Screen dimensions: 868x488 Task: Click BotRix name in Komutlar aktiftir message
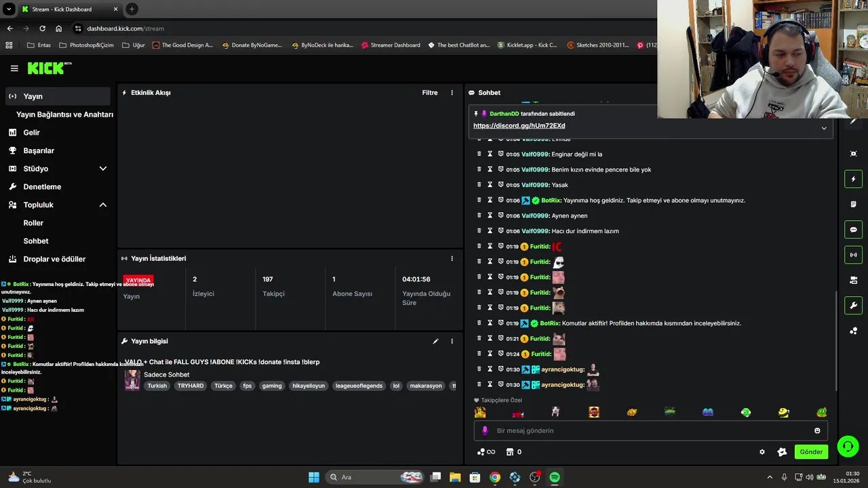550,323
